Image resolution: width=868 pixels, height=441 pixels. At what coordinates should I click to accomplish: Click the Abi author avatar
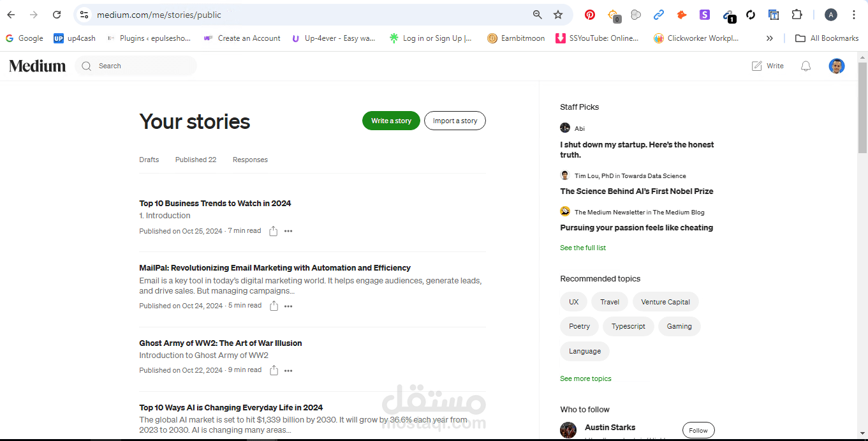pos(565,128)
